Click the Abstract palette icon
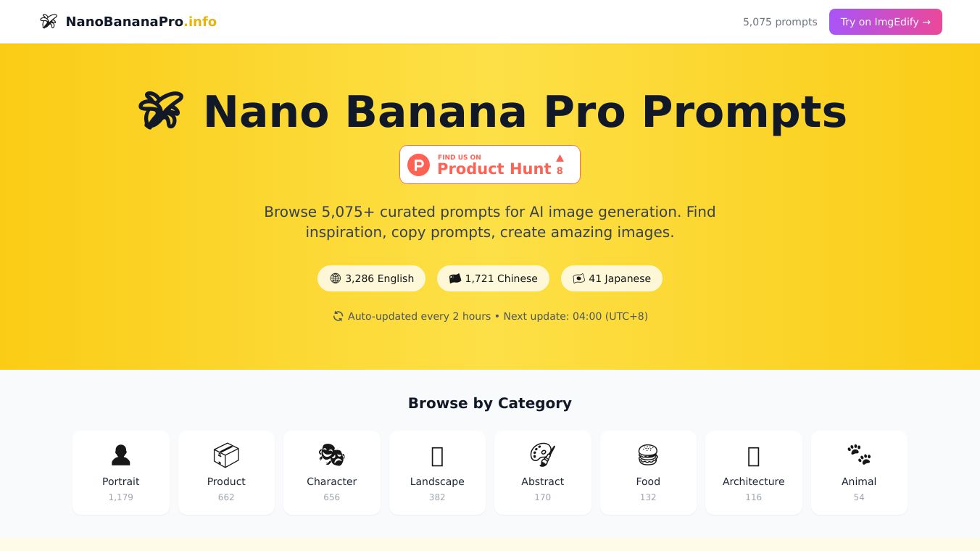 coord(542,455)
